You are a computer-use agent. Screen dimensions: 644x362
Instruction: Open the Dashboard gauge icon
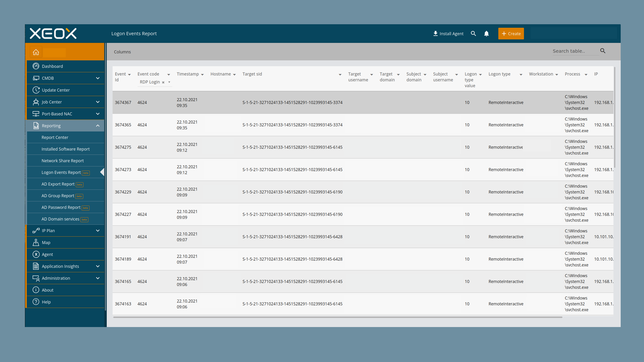point(36,66)
